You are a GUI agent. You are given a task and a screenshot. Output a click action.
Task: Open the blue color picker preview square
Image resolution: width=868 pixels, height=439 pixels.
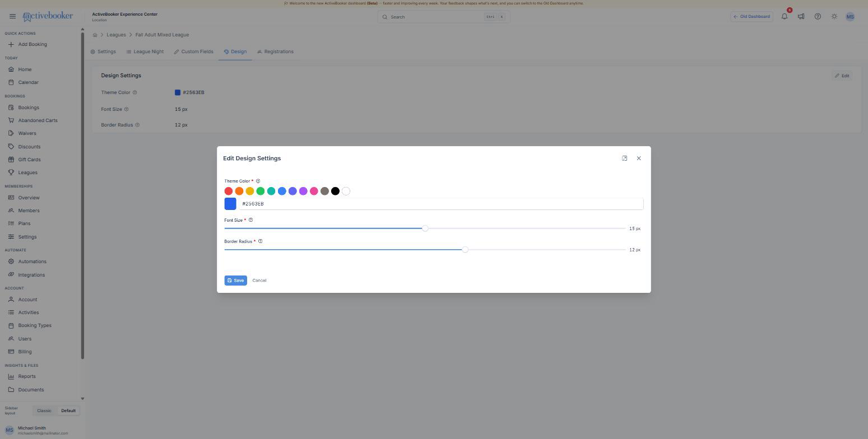coord(230,204)
